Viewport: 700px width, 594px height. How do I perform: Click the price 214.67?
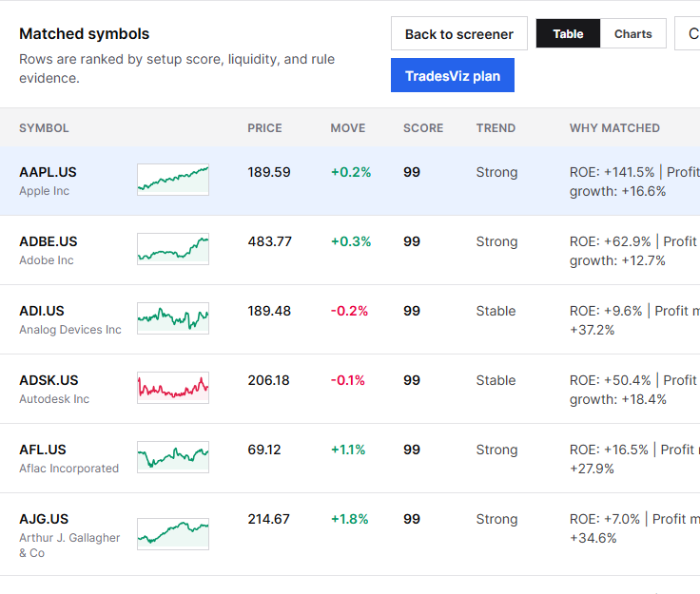[x=269, y=519]
